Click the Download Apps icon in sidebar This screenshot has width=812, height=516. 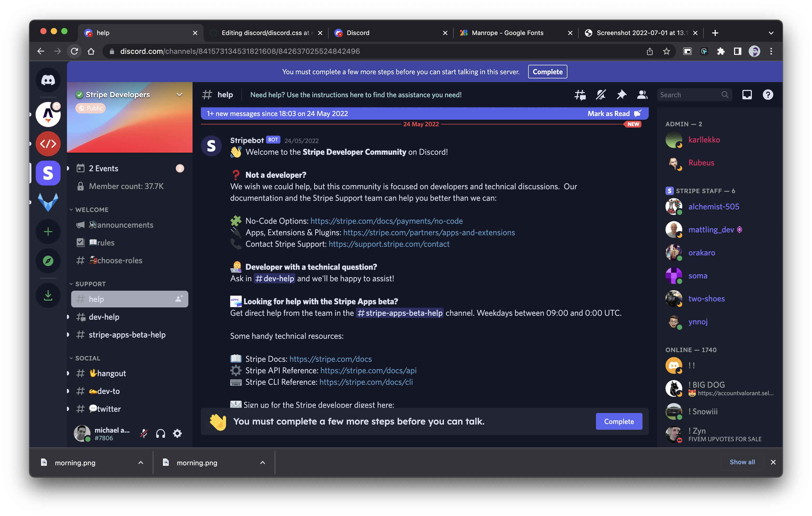tap(48, 296)
